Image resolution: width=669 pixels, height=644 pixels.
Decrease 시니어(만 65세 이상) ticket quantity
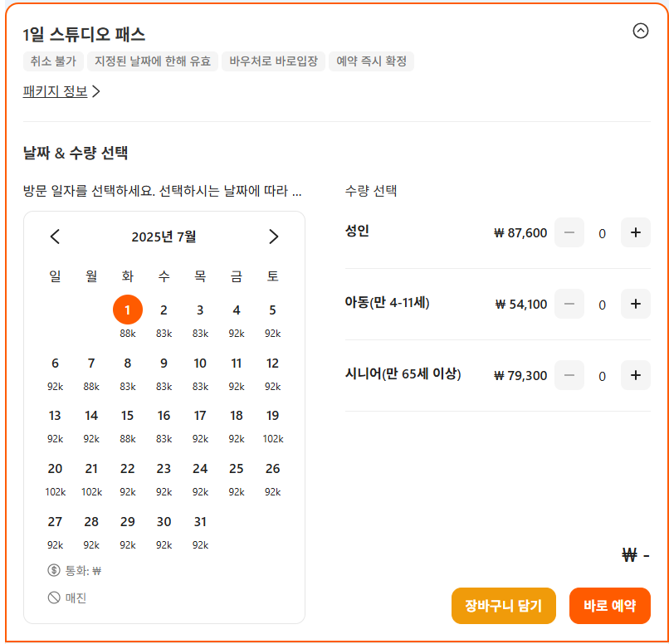point(569,375)
